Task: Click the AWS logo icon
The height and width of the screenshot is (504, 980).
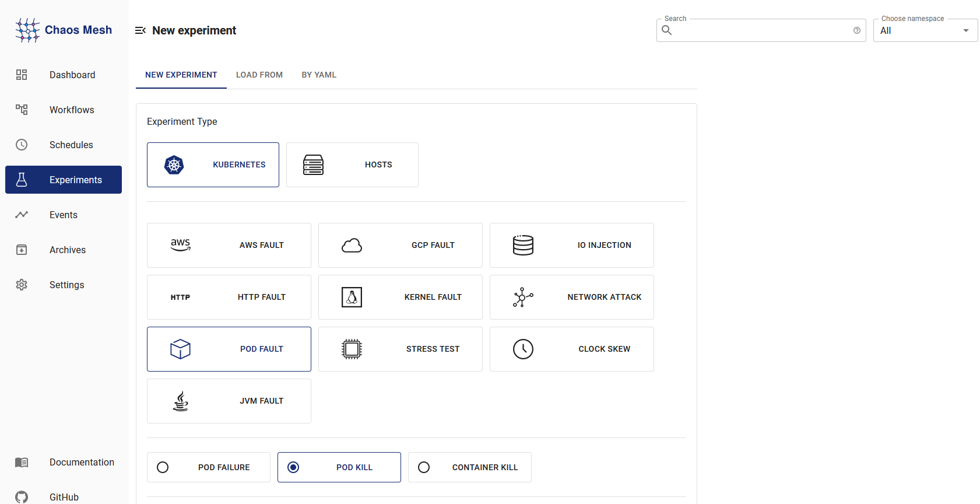Action: point(181,245)
